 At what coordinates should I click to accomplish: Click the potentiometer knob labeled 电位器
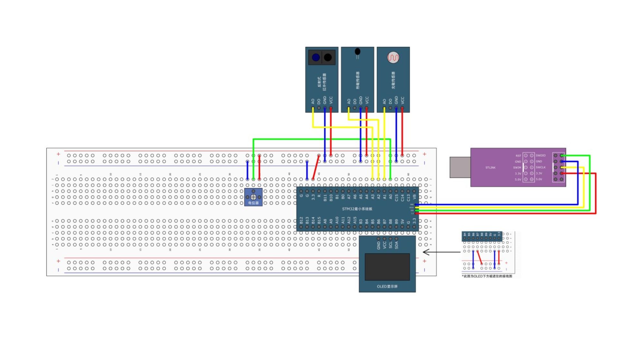point(253,197)
